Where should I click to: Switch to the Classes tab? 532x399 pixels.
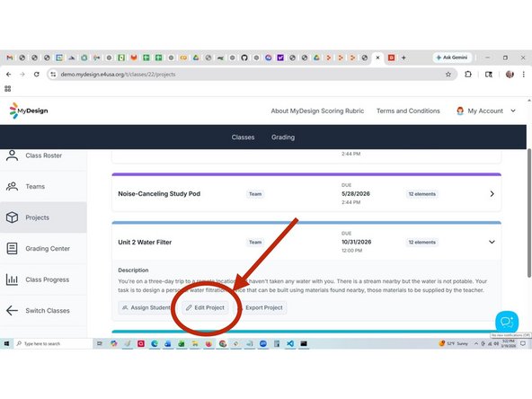[x=243, y=137]
